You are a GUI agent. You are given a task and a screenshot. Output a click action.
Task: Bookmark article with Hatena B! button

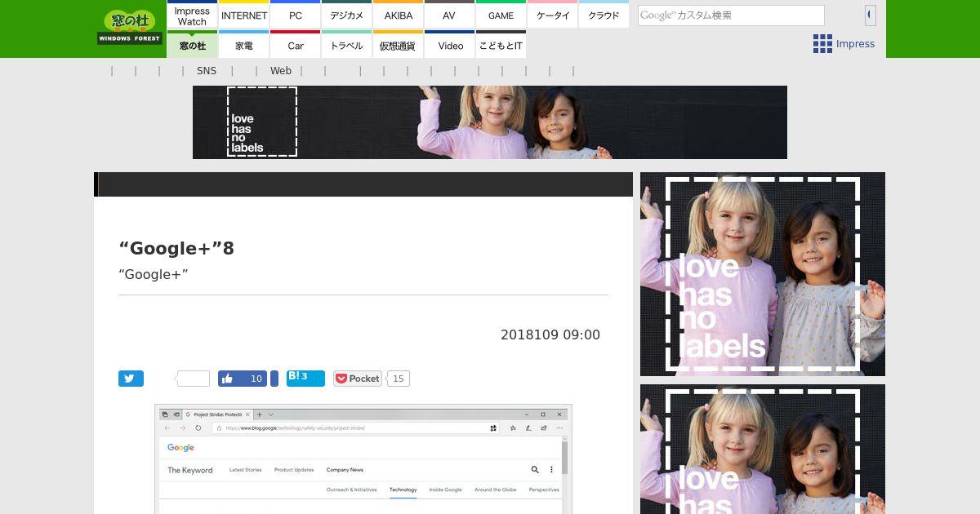pos(305,379)
